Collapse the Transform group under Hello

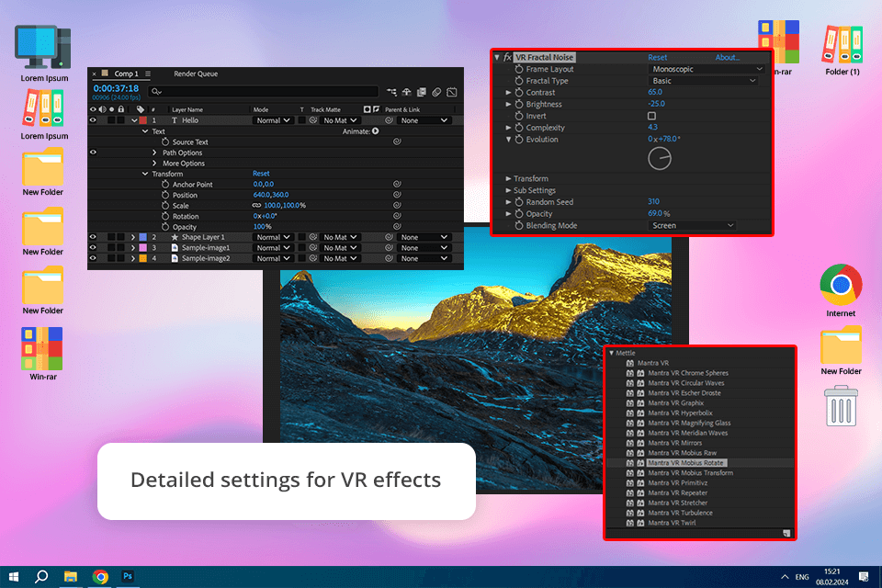[x=144, y=174]
